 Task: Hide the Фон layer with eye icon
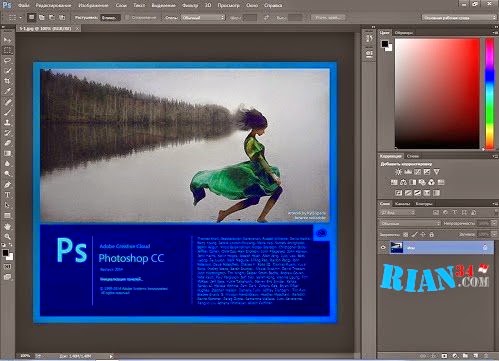pyautogui.click(x=383, y=247)
